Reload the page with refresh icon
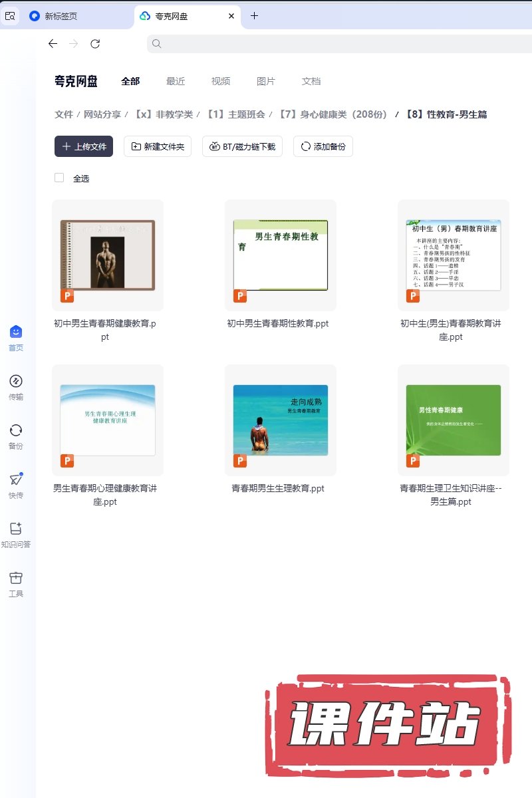The height and width of the screenshot is (798, 532). (x=95, y=44)
